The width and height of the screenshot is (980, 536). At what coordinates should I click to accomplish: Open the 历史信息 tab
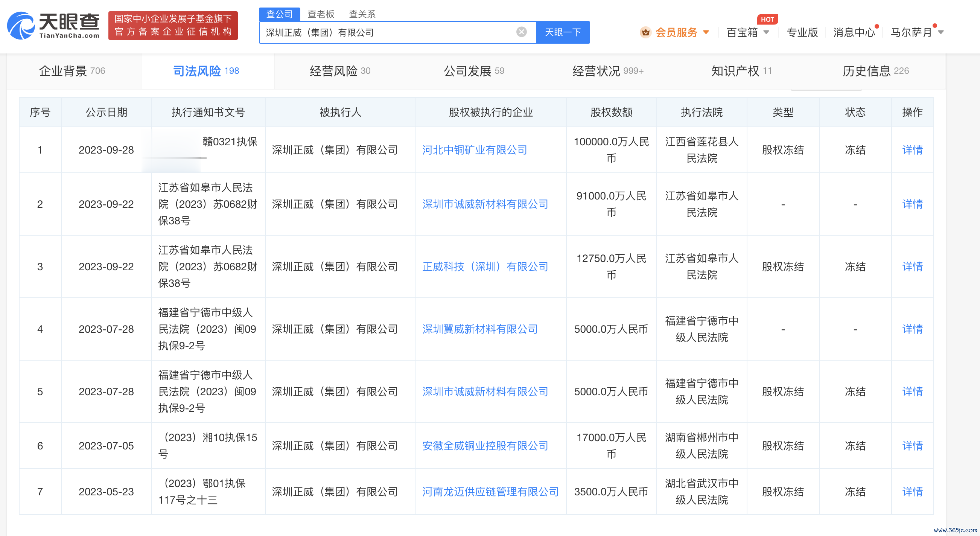(875, 71)
